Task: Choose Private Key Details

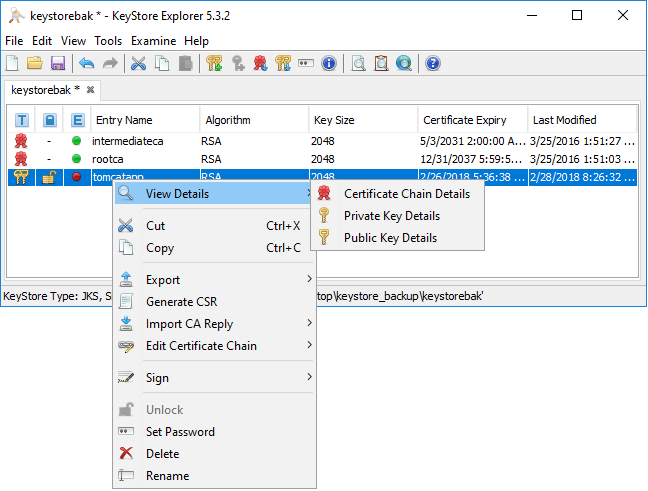Action: click(x=391, y=216)
